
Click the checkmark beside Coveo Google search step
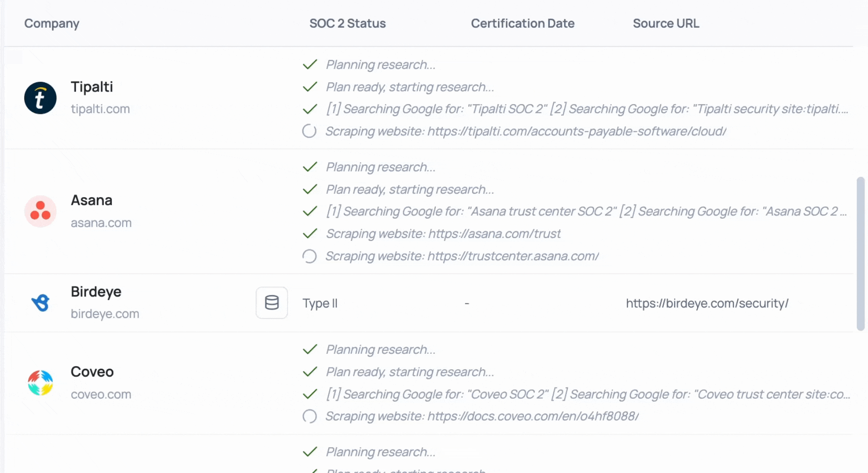(310, 394)
